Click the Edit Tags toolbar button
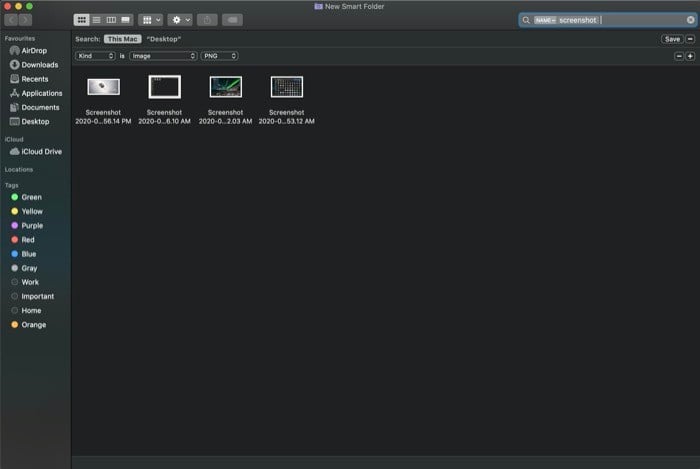The height and width of the screenshot is (469, 700). tap(232, 20)
